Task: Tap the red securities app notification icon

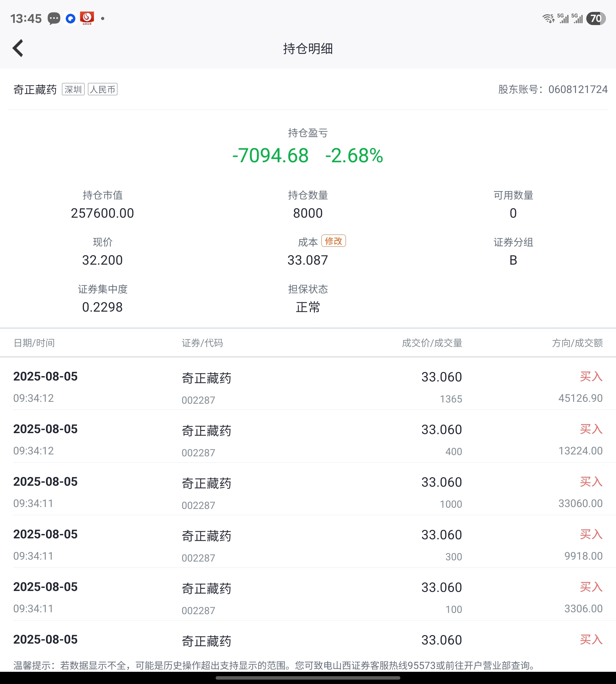Action: click(x=87, y=18)
